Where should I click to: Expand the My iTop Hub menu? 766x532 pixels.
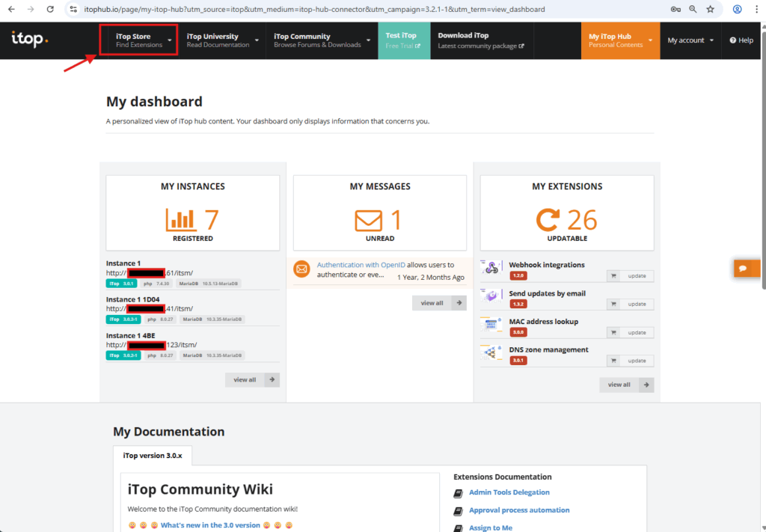620,40
